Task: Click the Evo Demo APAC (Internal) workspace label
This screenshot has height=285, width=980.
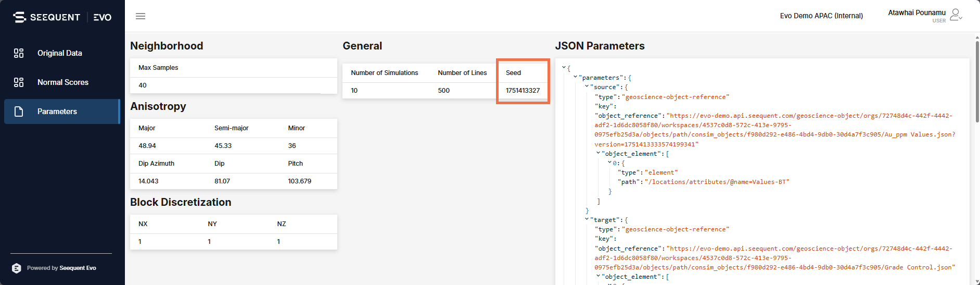Action: pos(821,16)
